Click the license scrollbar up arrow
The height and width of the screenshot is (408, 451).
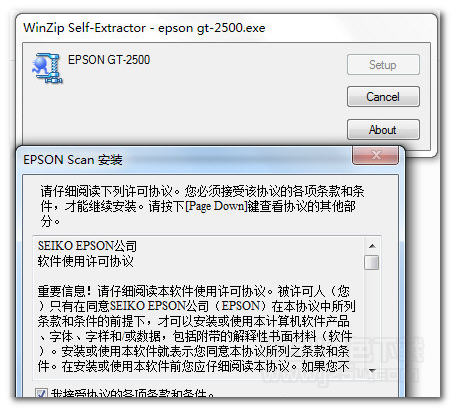tap(372, 246)
